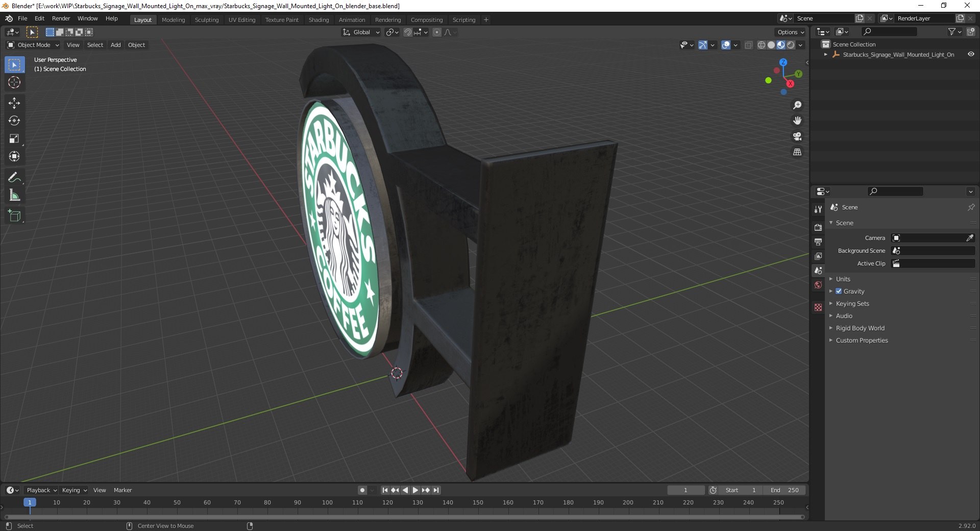Choose the Rotate tool

click(x=14, y=121)
